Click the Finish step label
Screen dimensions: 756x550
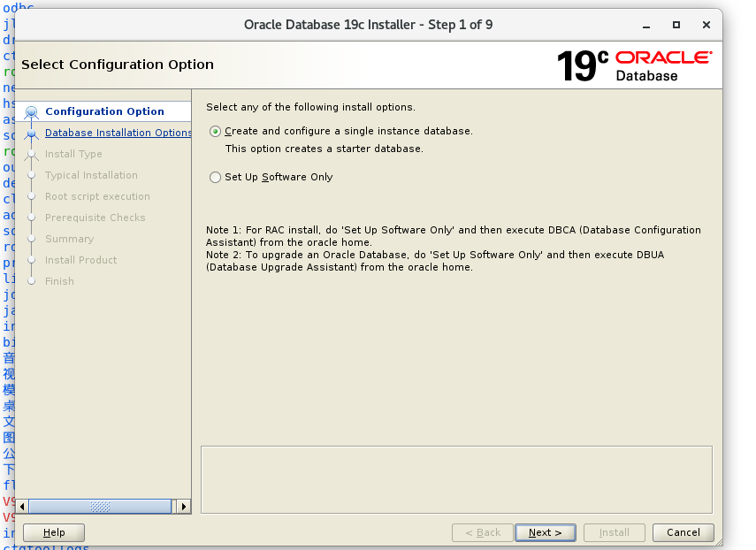(x=59, y=281)
